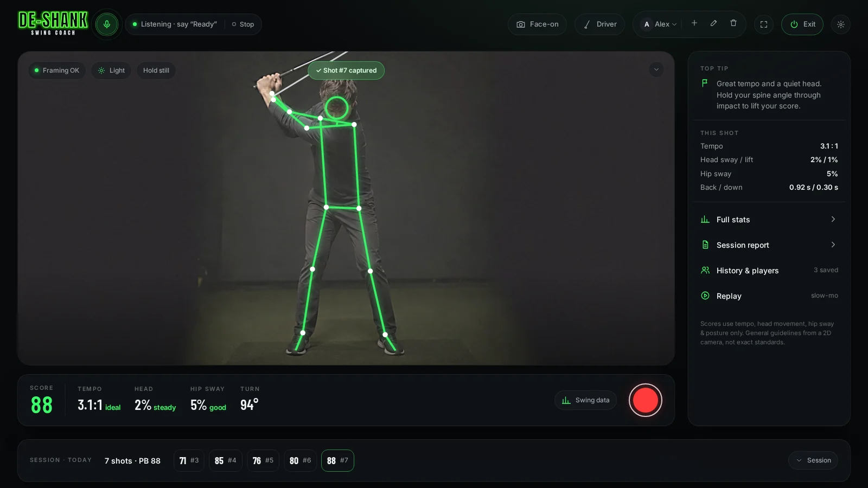Select shot #3 scoring 71
Viewport: 868px width, 488px height.
(x=189, y=461)
